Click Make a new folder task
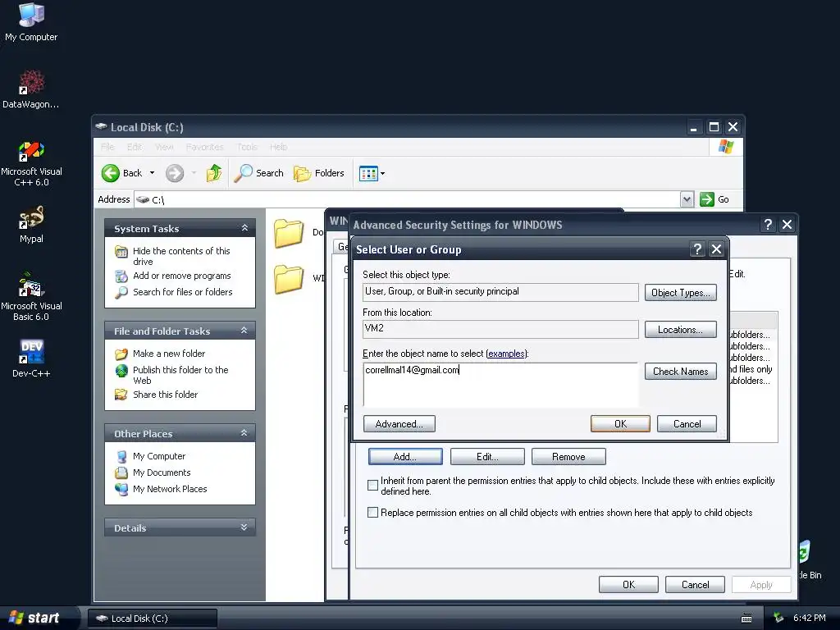Viewport: 840px width, 630px height. 169,354
